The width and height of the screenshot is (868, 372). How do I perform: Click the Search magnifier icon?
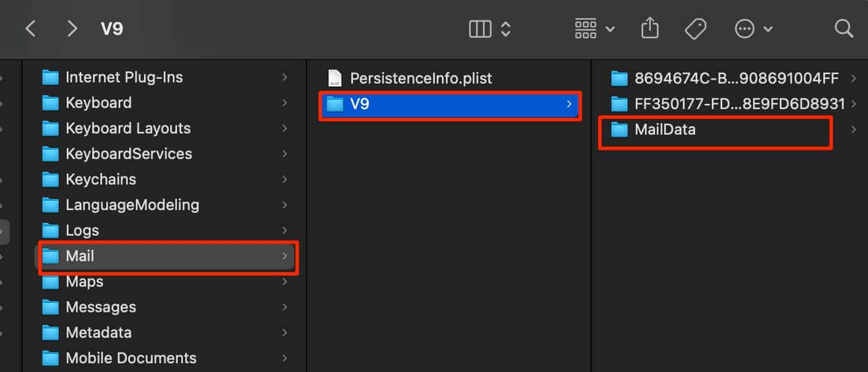[x=843, y=28]
